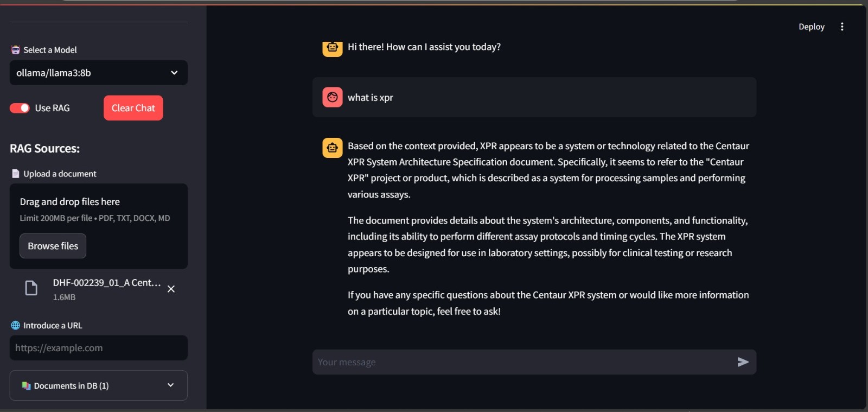
Task: Click the 'what is xpr' user message
Action: (x=371, y=98)
